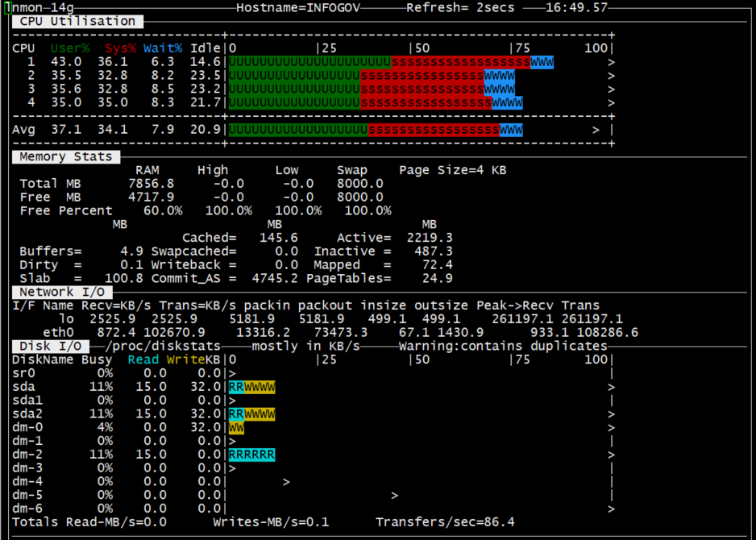
Task: Click the Disk I/O section header
Action: (51, 347)
